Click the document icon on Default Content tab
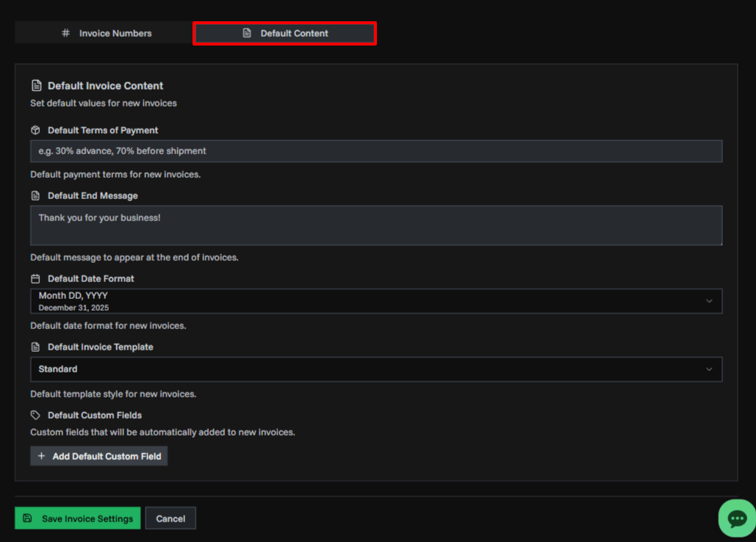This screenshot has height=542, width=756. (x=247, y=33)
